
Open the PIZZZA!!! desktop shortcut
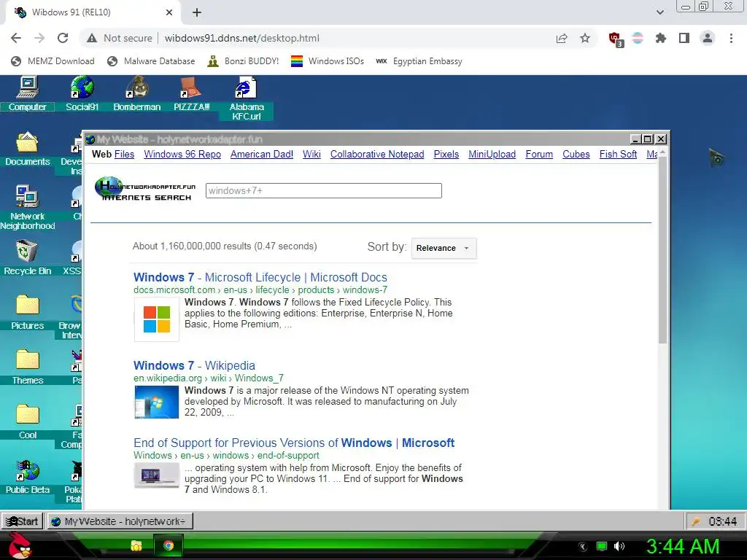click(x=192, y=94)
